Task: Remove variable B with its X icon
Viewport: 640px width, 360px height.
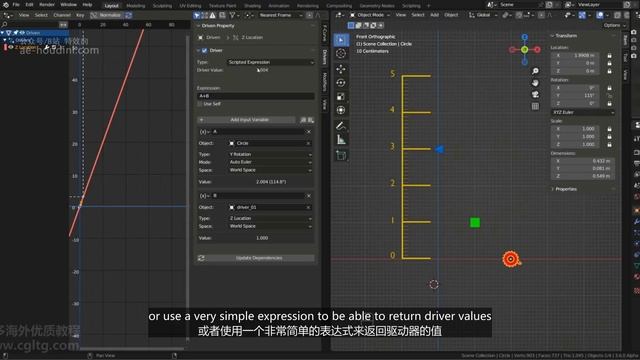Action: pyautogui.click(x=309, y=196)
